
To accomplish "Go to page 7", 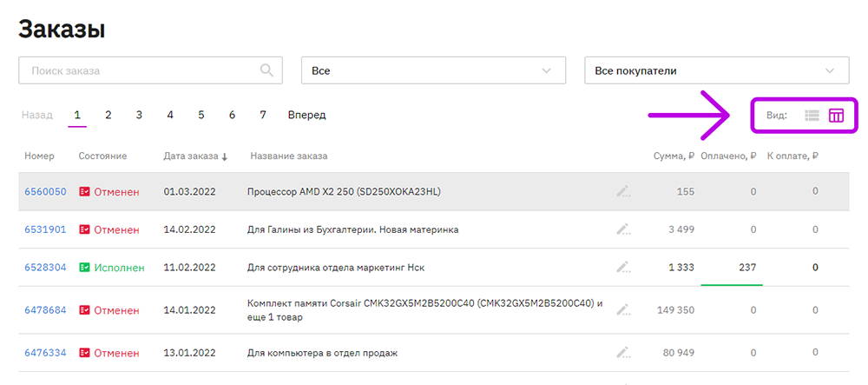I will [262, 116].
